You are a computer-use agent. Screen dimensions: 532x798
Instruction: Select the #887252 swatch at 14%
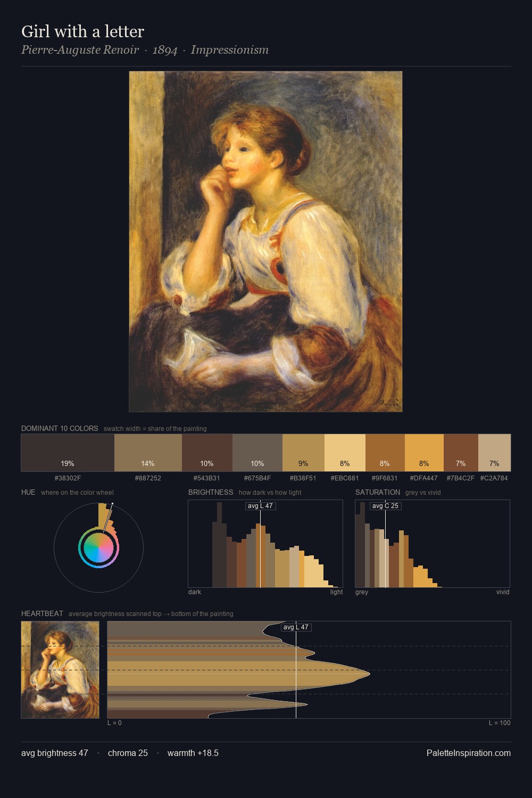[x=148, y=453]
